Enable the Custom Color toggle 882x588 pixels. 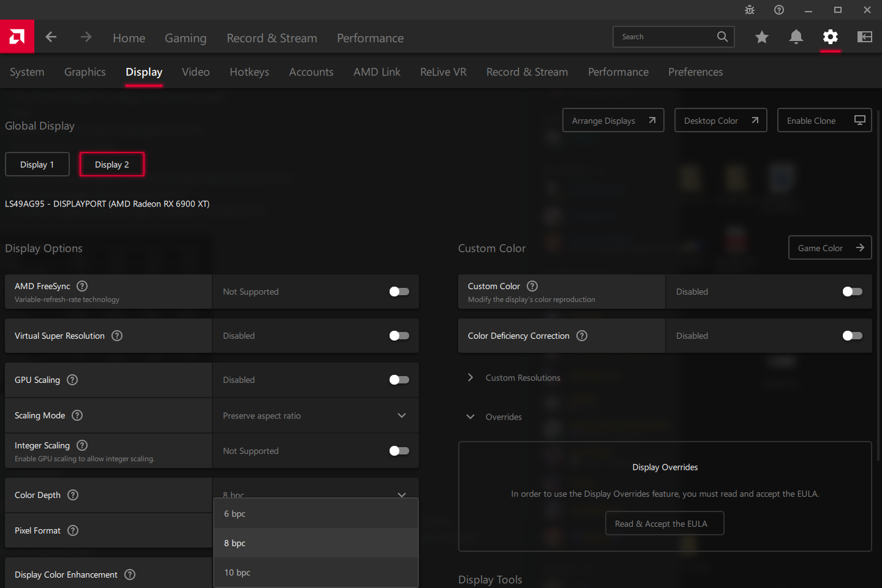(853, 292)
